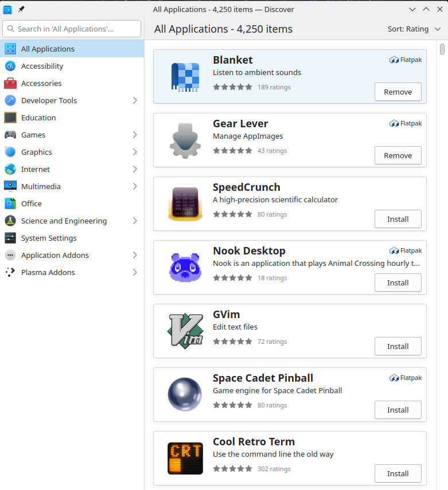This screenshot has height=490, width=448.
Task: Open the Accessibility category
Action: tap(72, 66)
